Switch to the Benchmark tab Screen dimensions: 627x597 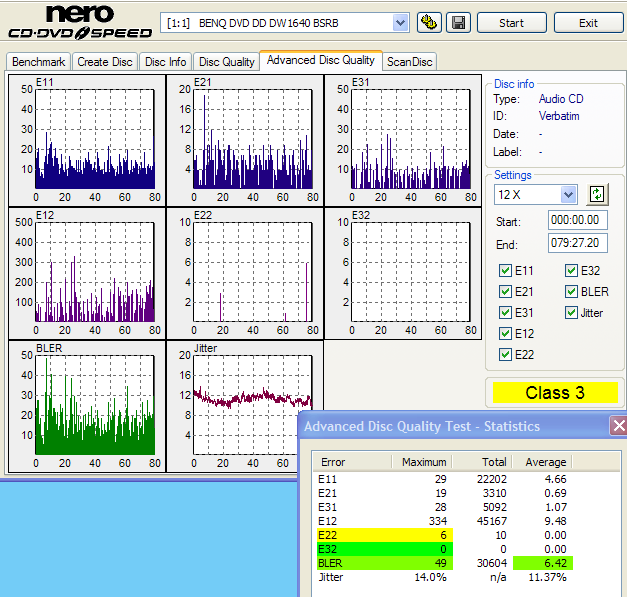tap(38, 62)
